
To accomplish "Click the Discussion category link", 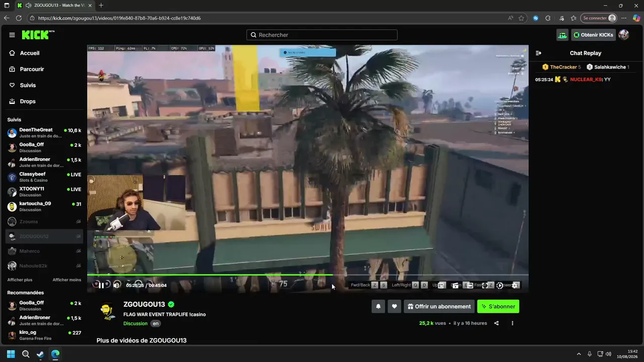I will click(135, 323).
